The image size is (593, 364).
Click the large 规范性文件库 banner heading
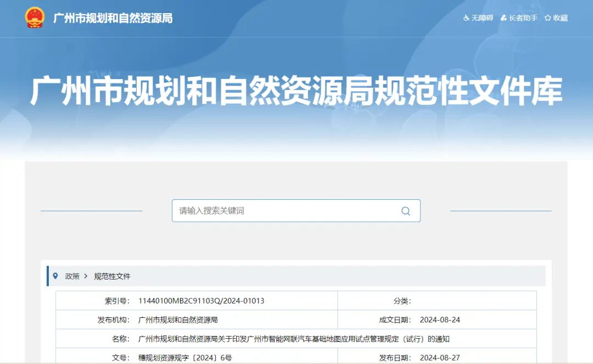296,92
